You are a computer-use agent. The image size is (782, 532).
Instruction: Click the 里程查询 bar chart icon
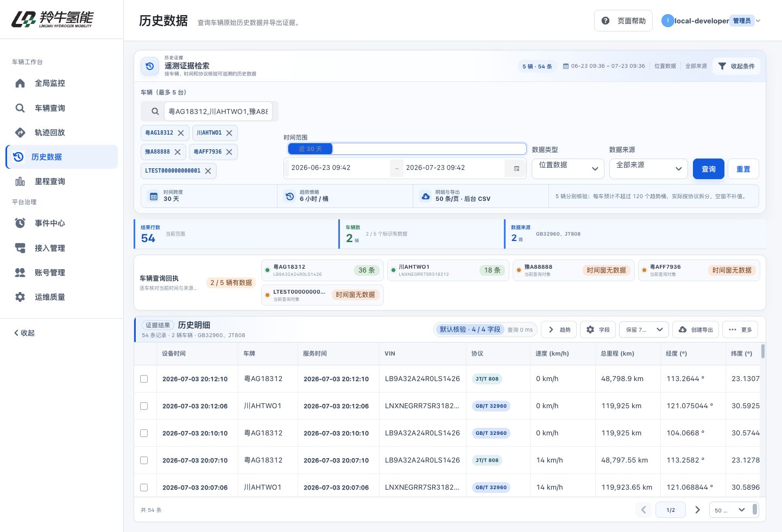[20, 181]
